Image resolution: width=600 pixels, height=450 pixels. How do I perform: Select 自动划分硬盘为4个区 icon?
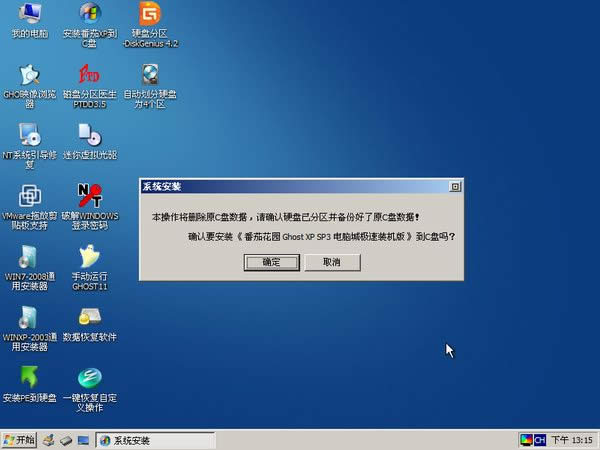pos(149,75)
